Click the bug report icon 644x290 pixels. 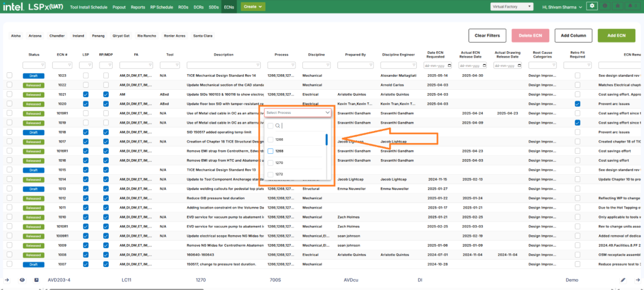pos(618,6)
